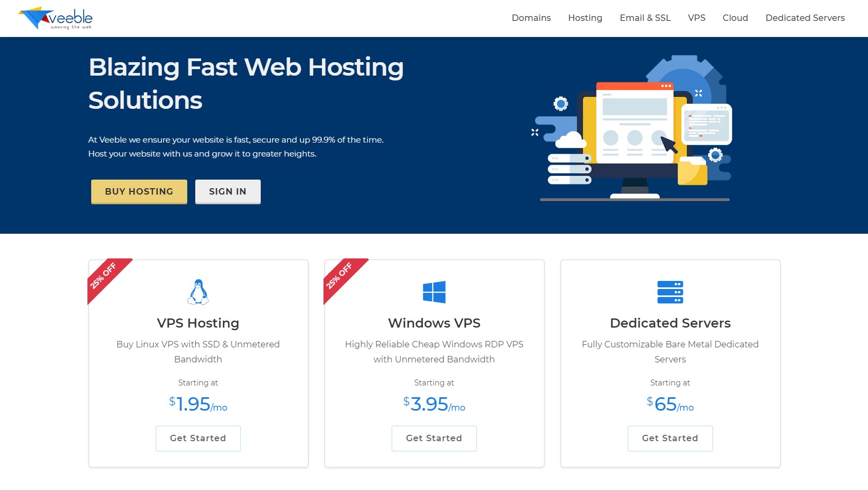Get started with Dedicated Servers
The image size is (868, 490).
tap(670, 438)
